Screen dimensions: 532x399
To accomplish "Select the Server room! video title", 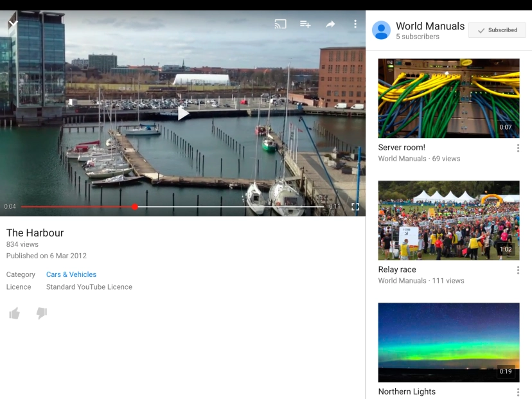I will pos(402,147).
